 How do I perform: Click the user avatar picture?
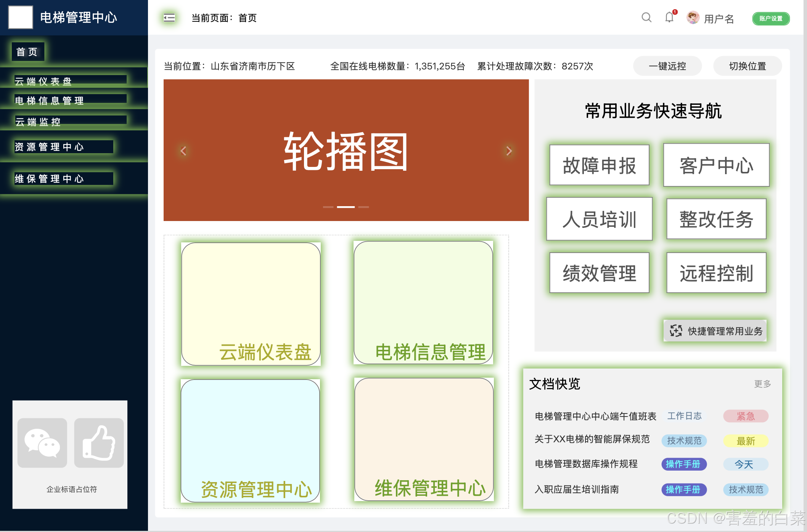tap(693, 18)
